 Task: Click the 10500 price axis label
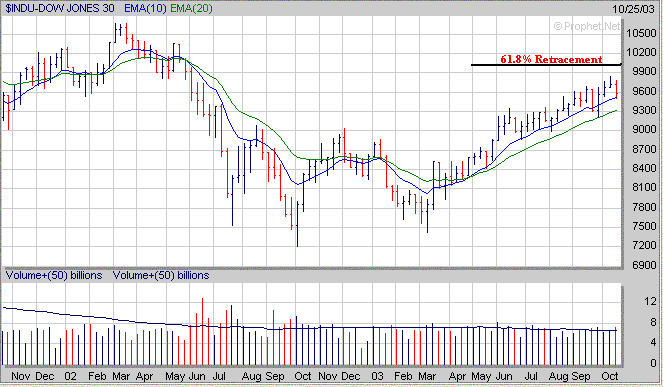tap(641, 33)
